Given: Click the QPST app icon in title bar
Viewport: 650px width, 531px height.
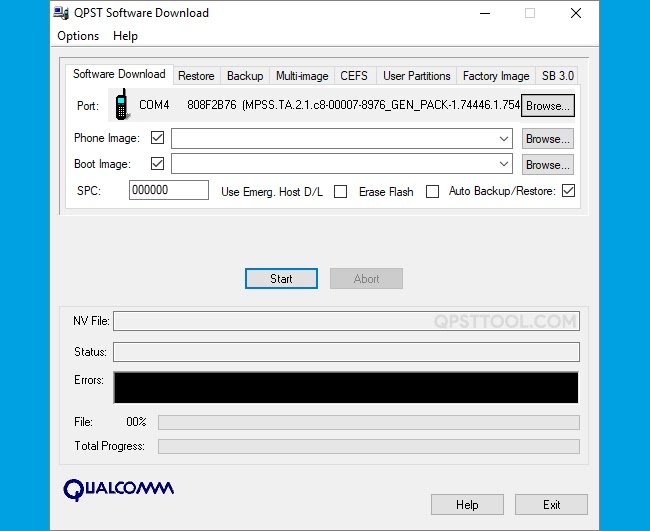Looking at the screenshot, I should tap(61, 13).
